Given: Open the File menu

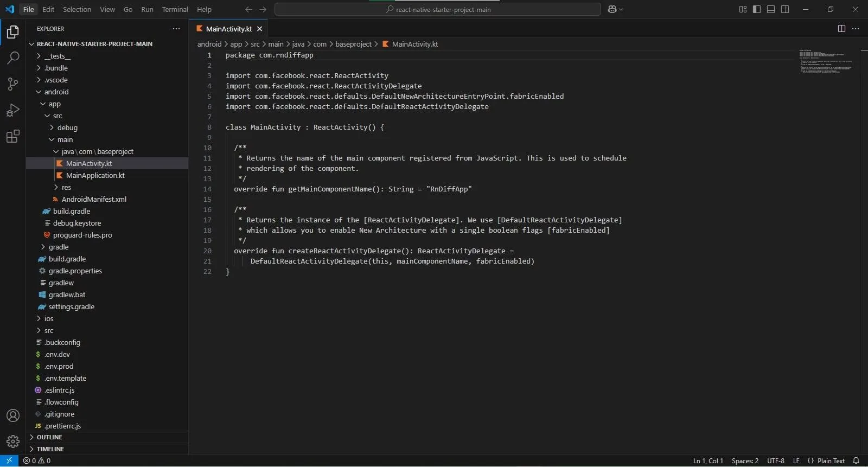Looking at the screenshot, I should pos(29,9).
